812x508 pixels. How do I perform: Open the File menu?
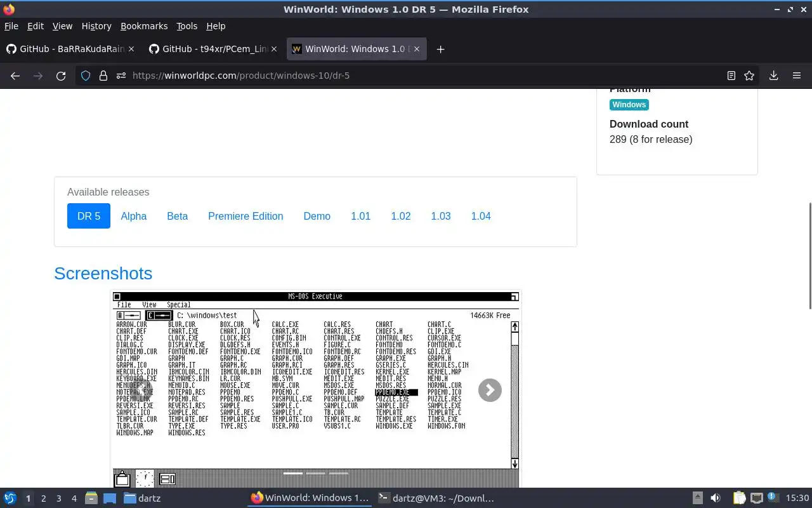pyautogui.click(x=11, y=26)
